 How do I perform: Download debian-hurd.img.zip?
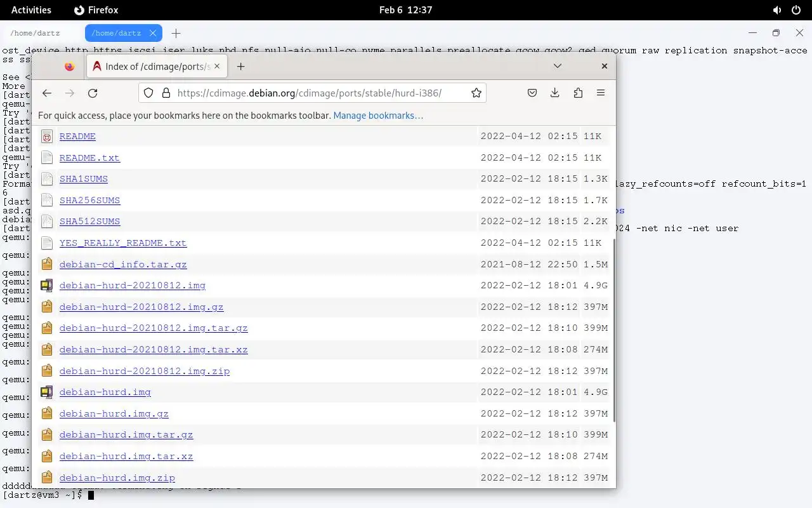[117, 478]
